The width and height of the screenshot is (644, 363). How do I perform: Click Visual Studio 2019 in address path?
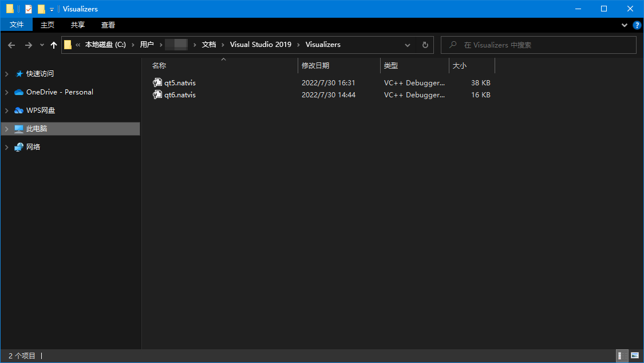[x=260, y=45]
